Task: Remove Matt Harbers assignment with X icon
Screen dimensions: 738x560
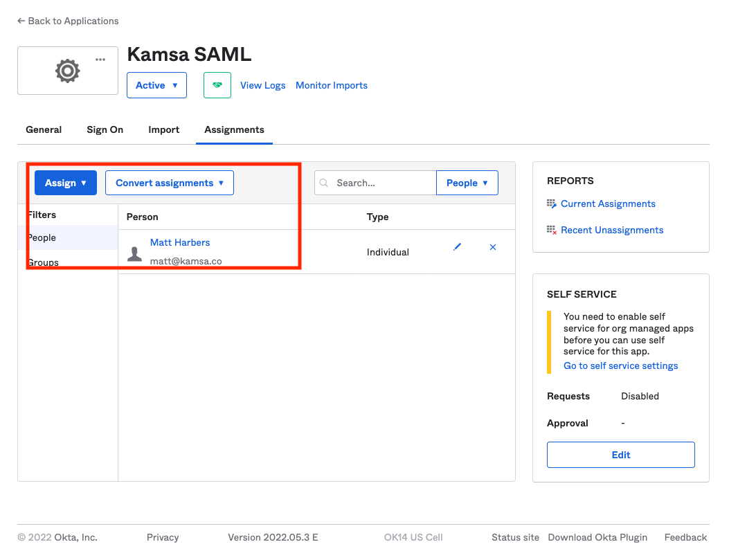Action: (493, 247)
